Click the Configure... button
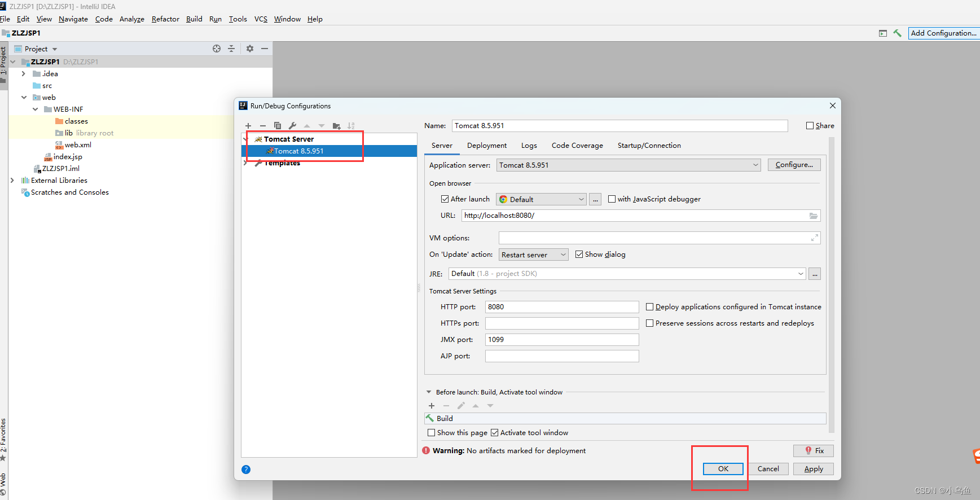The height and width of the screenshot is (500, 980). (x=794, y=165)
